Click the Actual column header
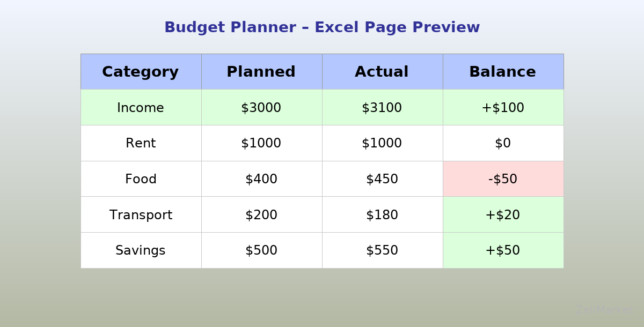Screen dimensions: 644x327 pos(382,72)
